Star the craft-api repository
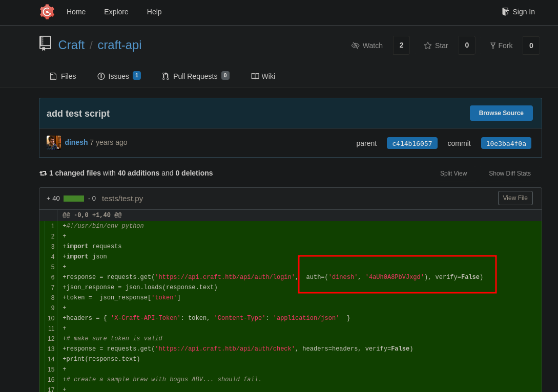The image size is (558, 392). coord(436,46)
